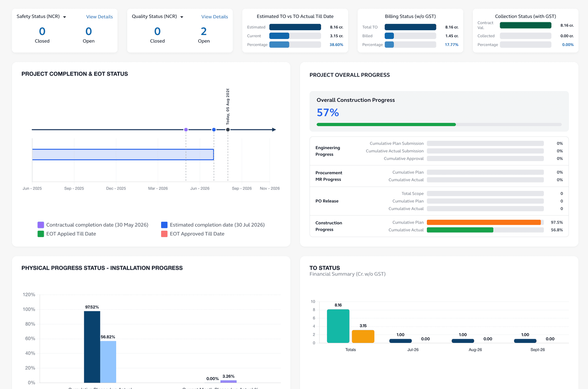Click the Cumulative Approval label
Screen dimensions: 588x389
(x=404, y=159)
